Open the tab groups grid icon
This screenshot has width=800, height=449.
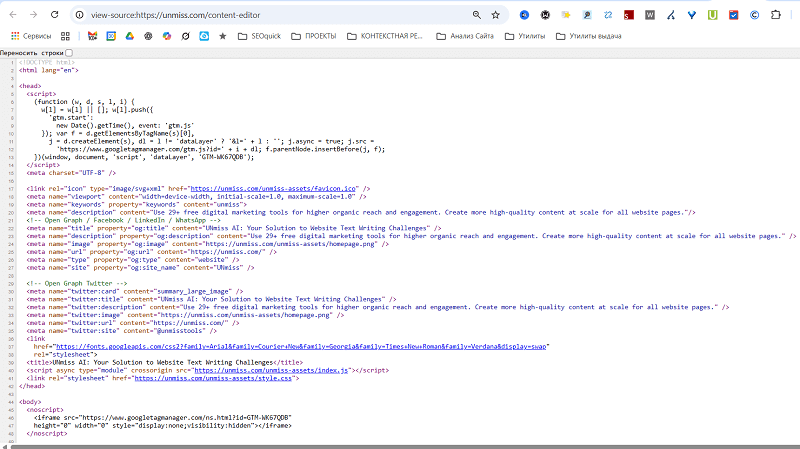(x=65, y=36)
